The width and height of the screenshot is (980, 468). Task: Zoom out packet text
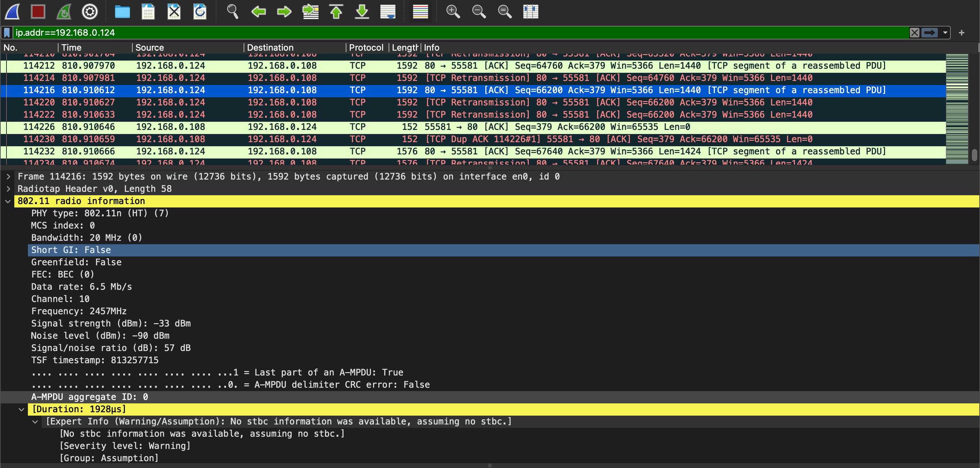pos(478,12)
